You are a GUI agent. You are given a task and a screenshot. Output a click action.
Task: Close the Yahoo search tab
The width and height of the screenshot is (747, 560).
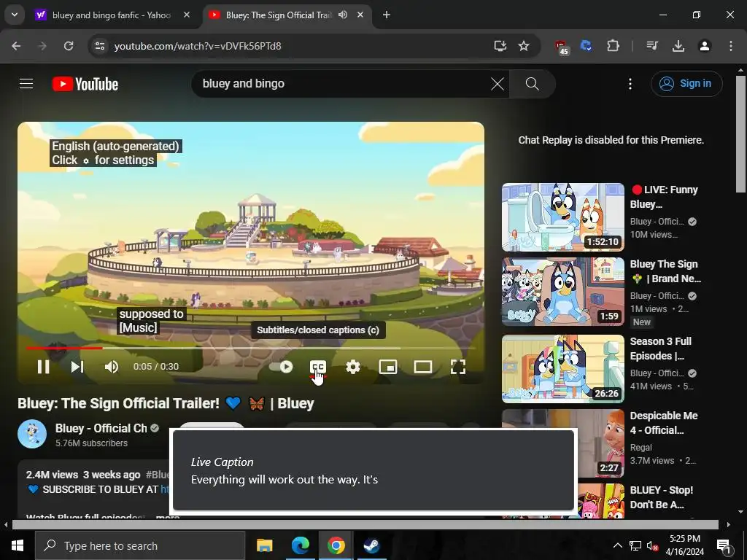click(x=187, y=15)
